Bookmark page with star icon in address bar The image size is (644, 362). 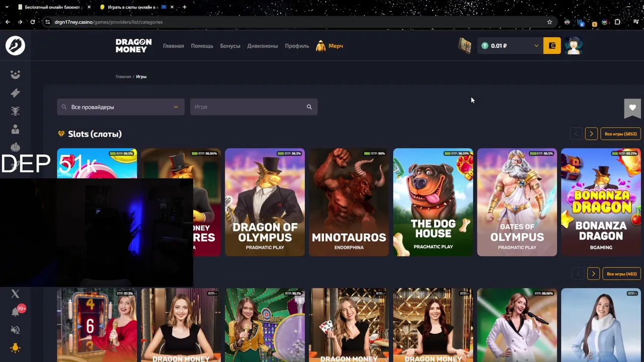point(549,22)
